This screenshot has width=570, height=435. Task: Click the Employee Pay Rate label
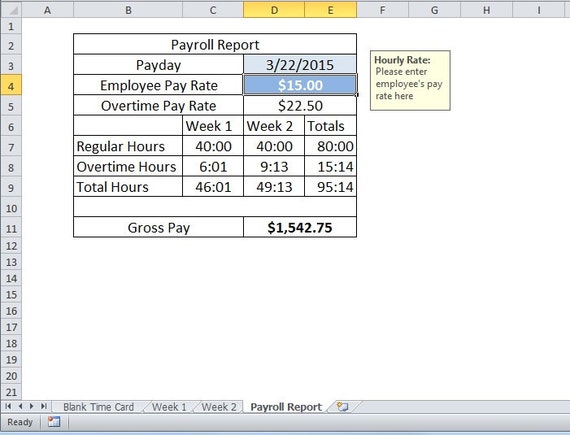pyautogui.click(x=158, y=85)
